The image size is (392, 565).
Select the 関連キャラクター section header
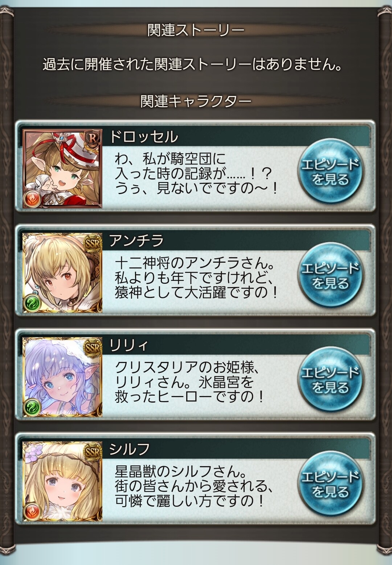pyautogui.click(x=196, y=101)
